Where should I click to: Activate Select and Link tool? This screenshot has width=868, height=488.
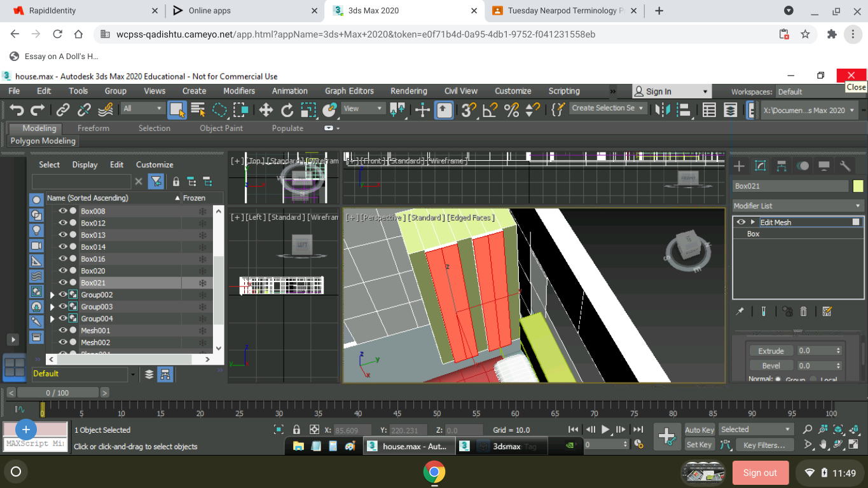[x=63, y=110]
